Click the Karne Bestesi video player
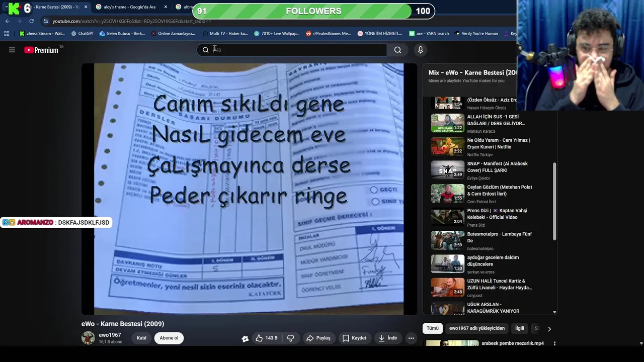 click(249, 189)
